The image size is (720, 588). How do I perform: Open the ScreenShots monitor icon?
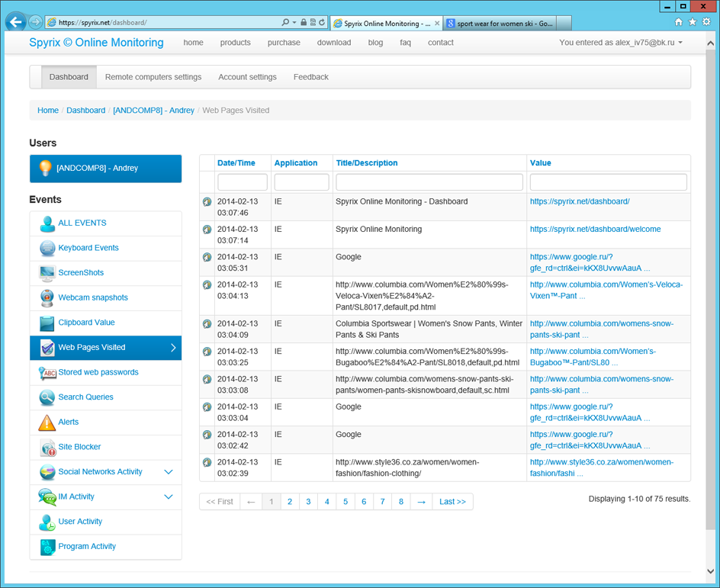click(x=47, y=273)
